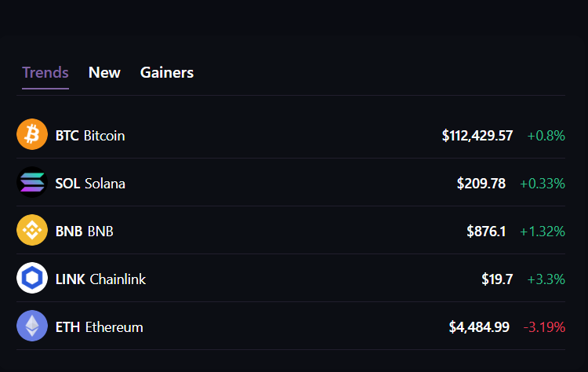Open the SOL Solana listing
Screen dimensions: 588x372
pyautogui.click(x=90, y=184)
